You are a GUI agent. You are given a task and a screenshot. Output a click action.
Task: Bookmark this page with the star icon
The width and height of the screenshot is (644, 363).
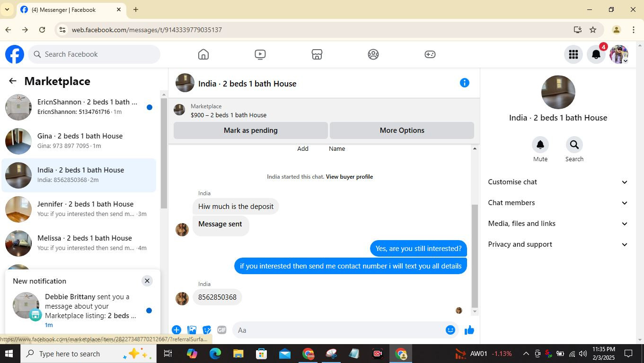[593, 30]
